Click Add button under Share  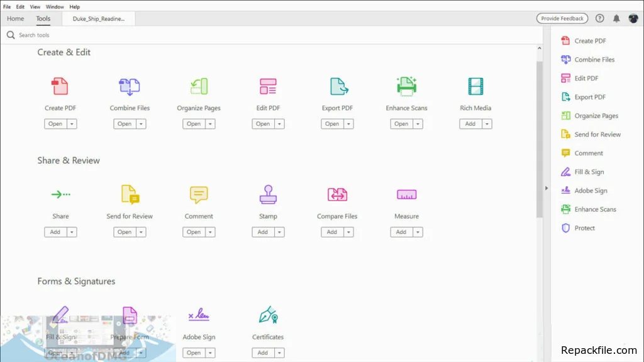(55, 233)
